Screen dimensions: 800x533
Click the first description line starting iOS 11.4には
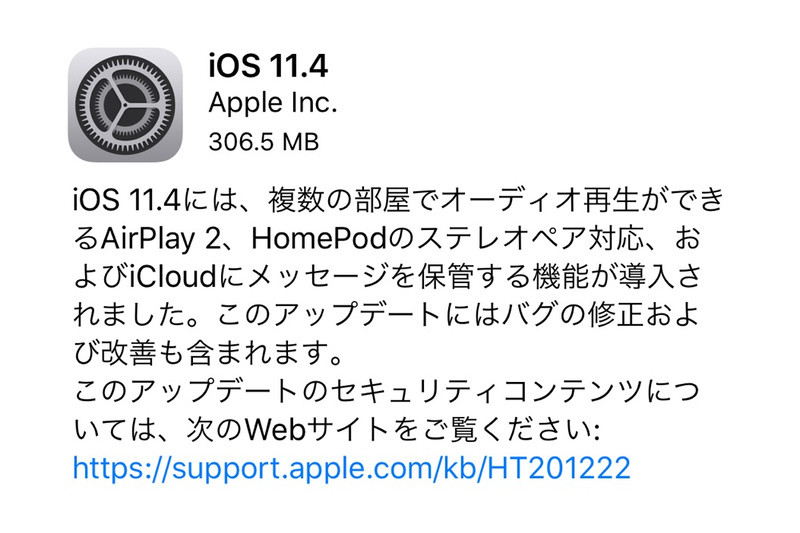[398, 199]
